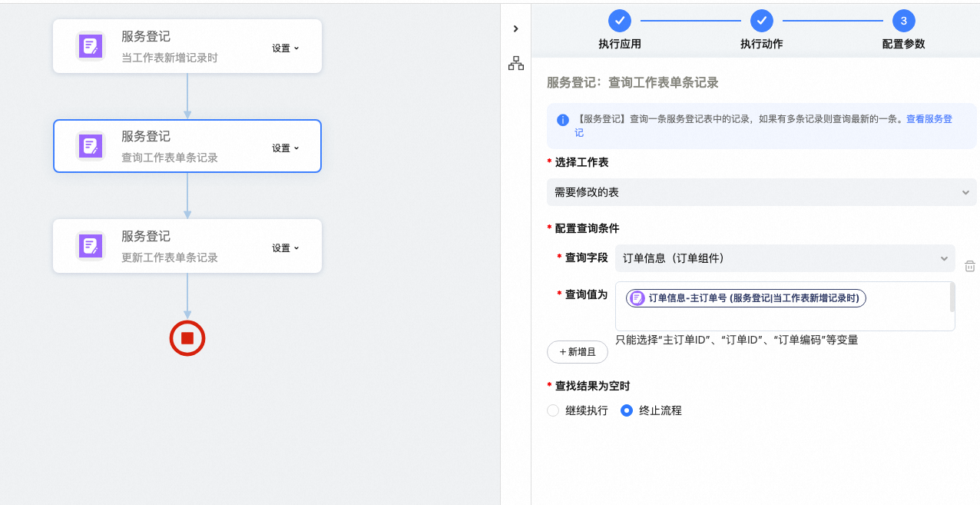This screenshot has width=980, height=505.
Task: Expand 设置 menu on the 更新工作表单条记录 node
Action: click(x=285, y=248)
